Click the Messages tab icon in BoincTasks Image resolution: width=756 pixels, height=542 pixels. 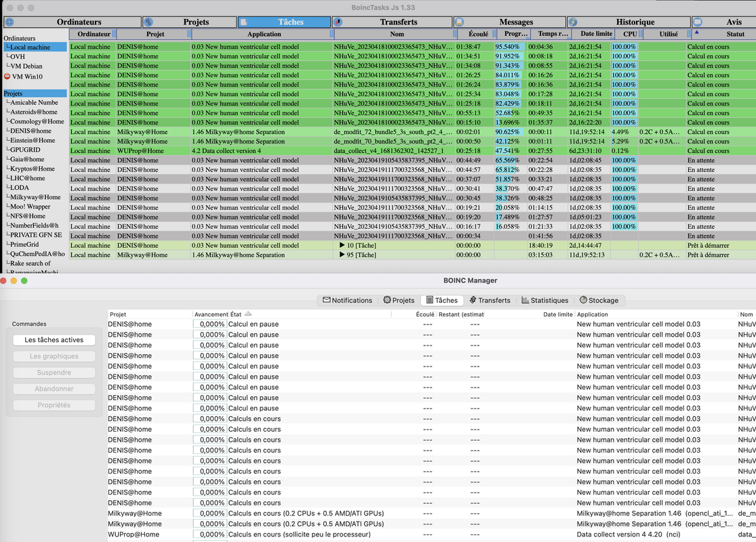[460, 22]
